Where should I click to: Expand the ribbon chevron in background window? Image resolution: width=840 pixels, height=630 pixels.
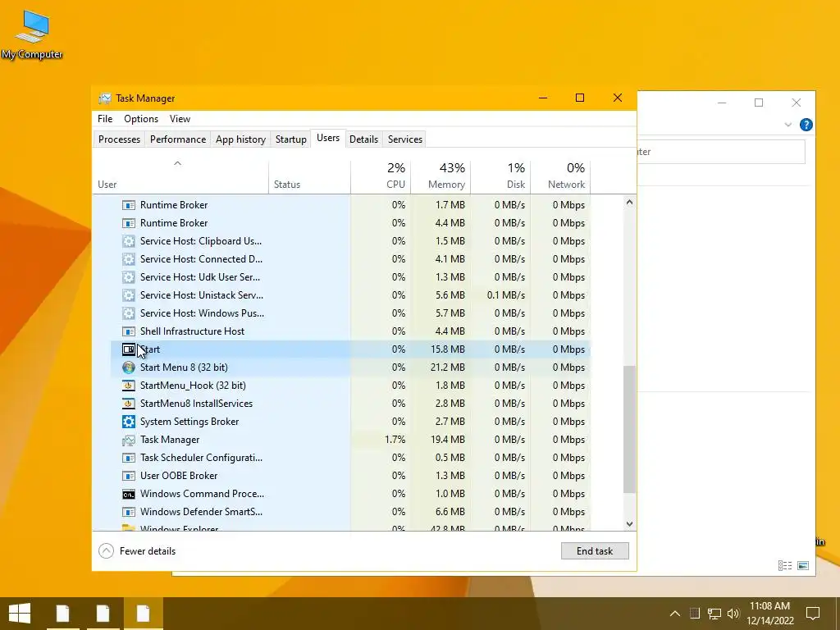click(x=788, y=125)
